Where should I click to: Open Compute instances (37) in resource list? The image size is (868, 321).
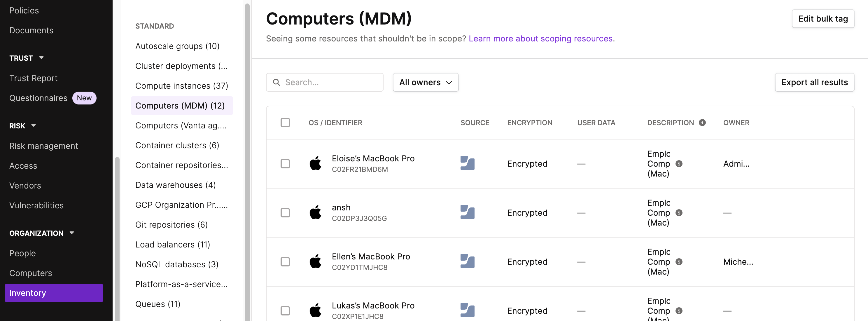coord(182,86)
